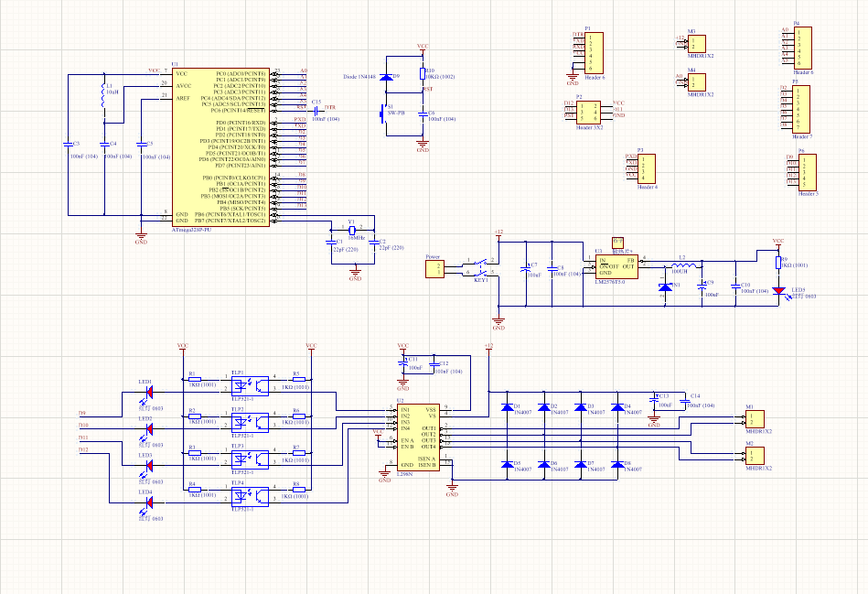Viewport: 868px width, 594px height.
Task: Select optocoupler TLP1
Action: 251,385
